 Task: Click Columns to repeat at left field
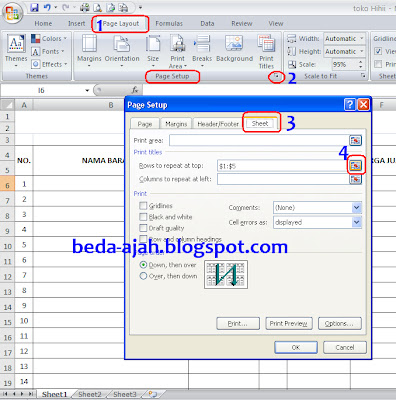[x=283, y=179]
